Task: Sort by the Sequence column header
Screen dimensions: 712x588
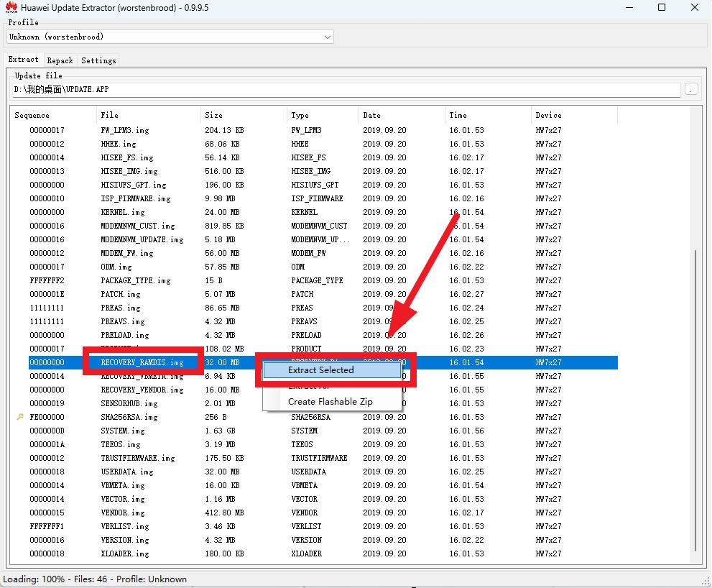Action: (53, 116)
